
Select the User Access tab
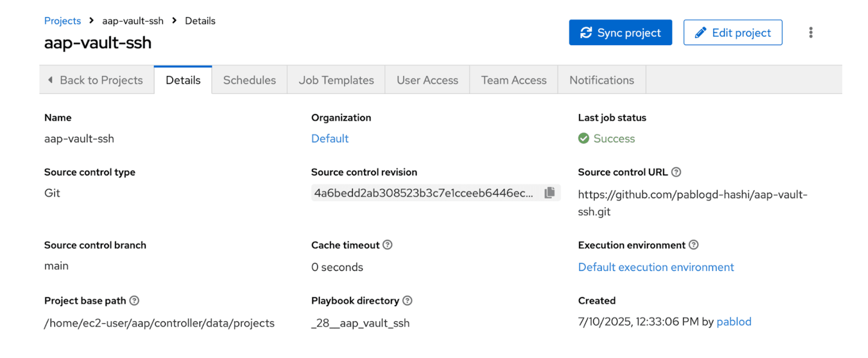click(x=427, y=80)
